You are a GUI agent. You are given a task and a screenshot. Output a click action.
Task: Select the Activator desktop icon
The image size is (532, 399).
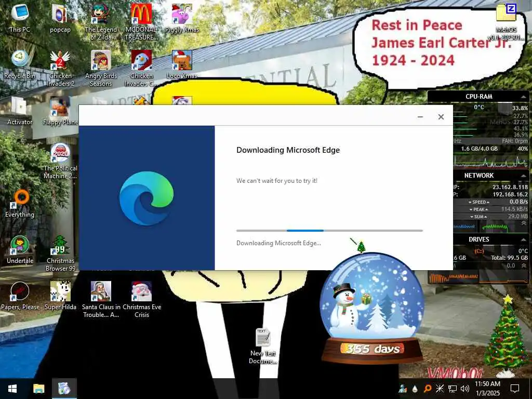tap(20, 111)
